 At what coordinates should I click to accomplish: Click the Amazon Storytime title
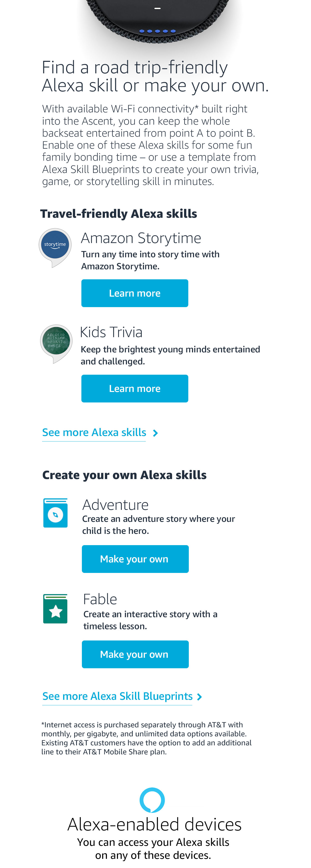click(141, 238)
